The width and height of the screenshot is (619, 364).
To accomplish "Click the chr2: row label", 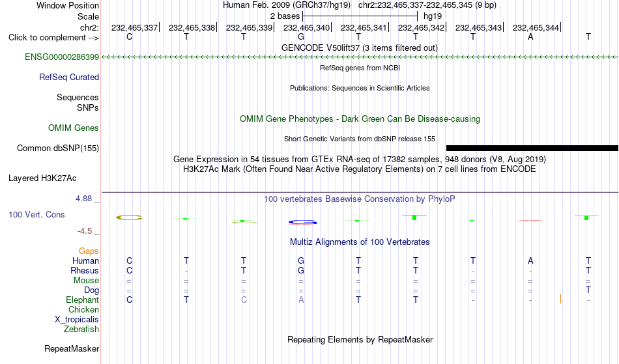I will (x=89, y=27).
